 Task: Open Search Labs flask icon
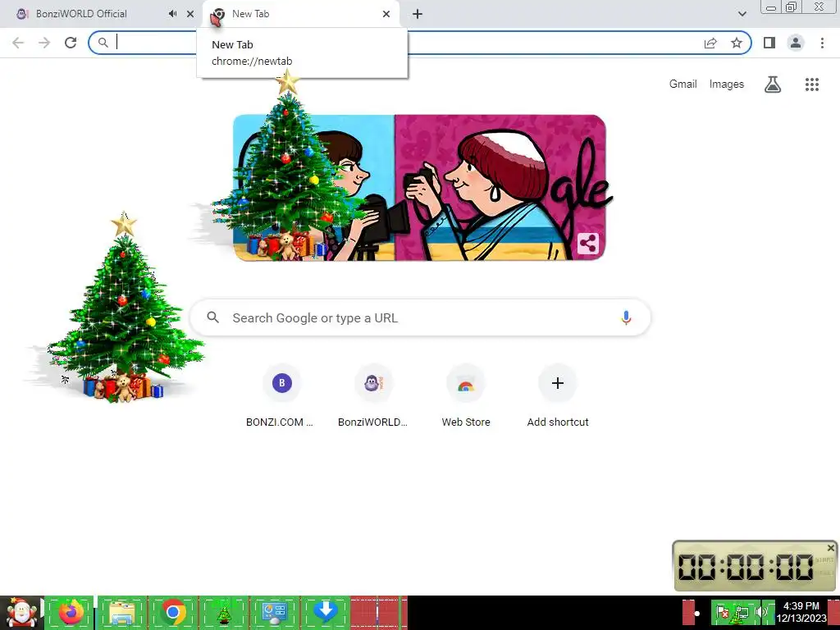(772, 84)
